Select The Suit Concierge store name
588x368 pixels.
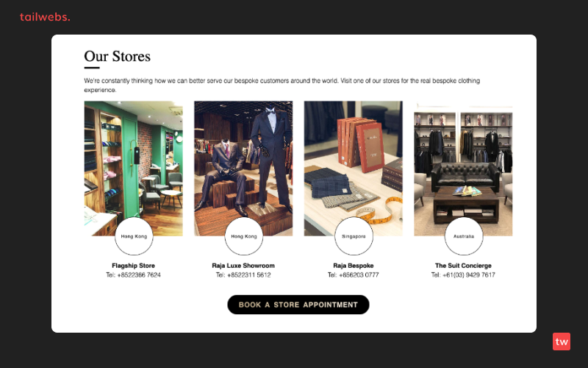463,266
